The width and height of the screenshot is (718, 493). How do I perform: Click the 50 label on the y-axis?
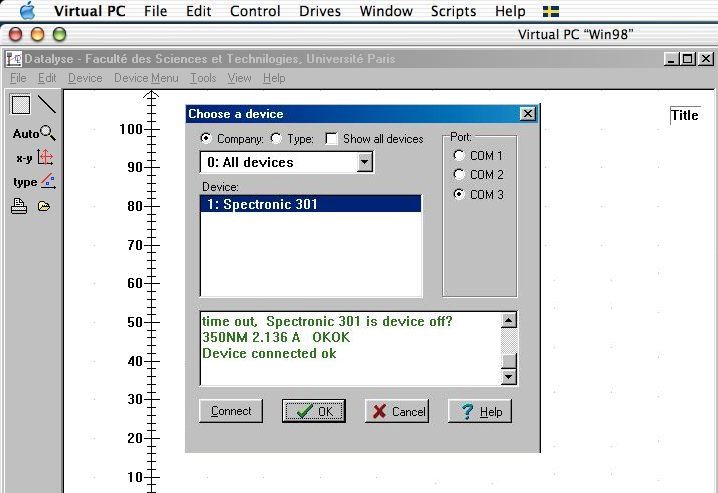pyautogui.click(x=135, y=322)
